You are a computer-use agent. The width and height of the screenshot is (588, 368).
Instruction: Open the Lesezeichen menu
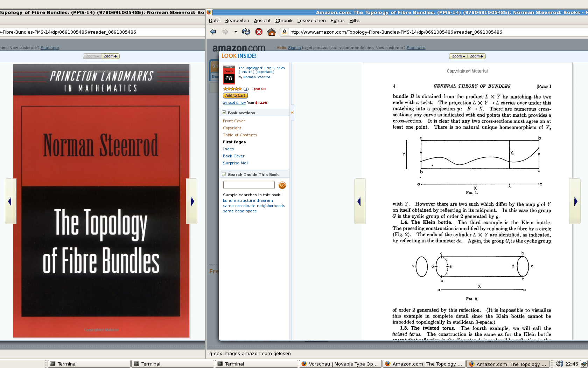point(311,21)
